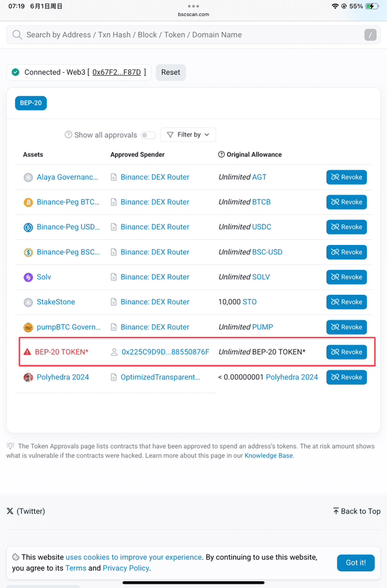Click the Polyhedra 2024 token icon

pyautogui.click(x=28, y=377)
